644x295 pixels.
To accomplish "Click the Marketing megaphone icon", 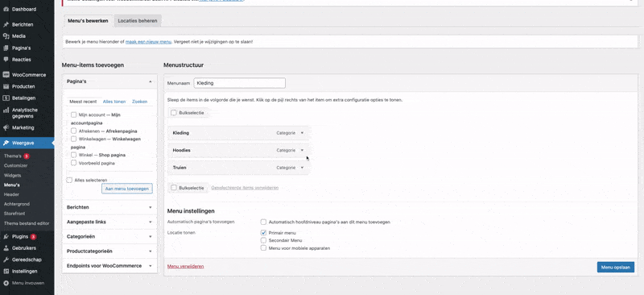I will point(6,127).
